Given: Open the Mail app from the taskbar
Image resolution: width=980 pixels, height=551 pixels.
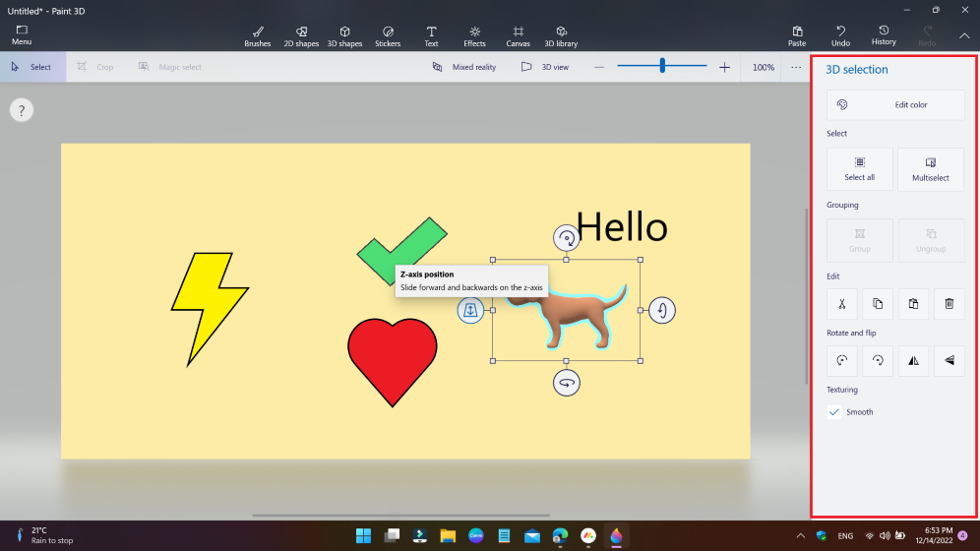Looking at the screenshot, I should (x=532, y=535).
